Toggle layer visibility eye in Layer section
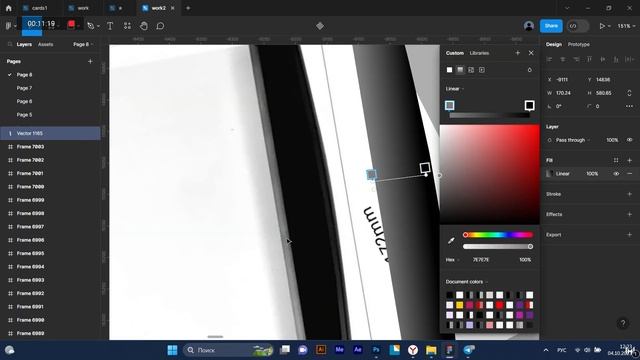Viewport: 640px width, 360px height. (x=629, y=140)
